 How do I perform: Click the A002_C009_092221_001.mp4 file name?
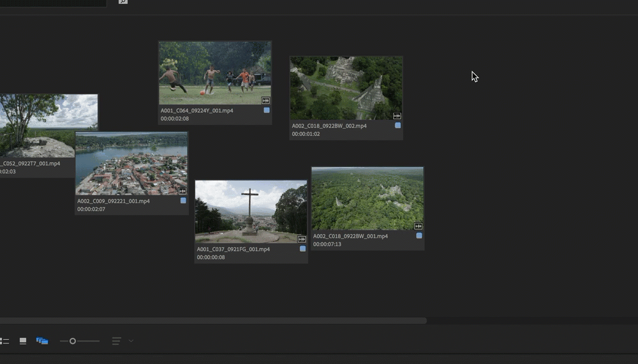tap(114, 201)
